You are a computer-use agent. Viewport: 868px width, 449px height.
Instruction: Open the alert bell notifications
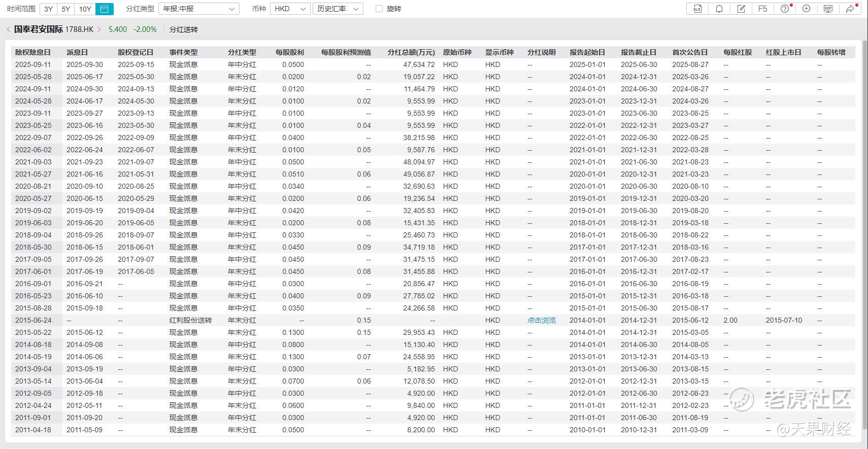pos(719,9)
